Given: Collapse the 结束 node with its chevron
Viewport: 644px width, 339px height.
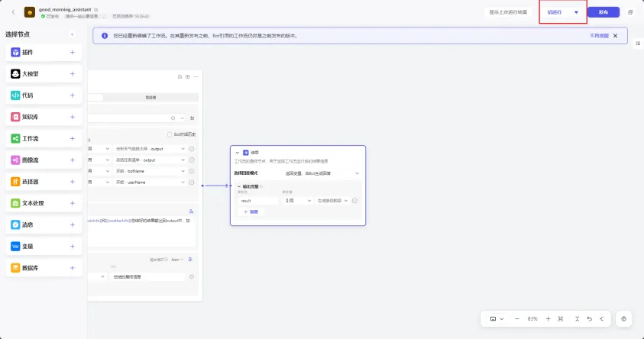Looking at the screenshot, I should click(x=237, y=153).
